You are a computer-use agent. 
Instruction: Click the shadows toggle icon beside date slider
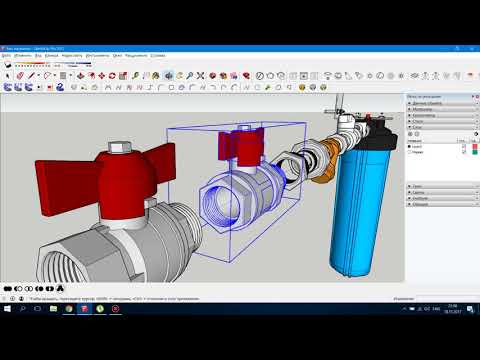click(8, 66)
